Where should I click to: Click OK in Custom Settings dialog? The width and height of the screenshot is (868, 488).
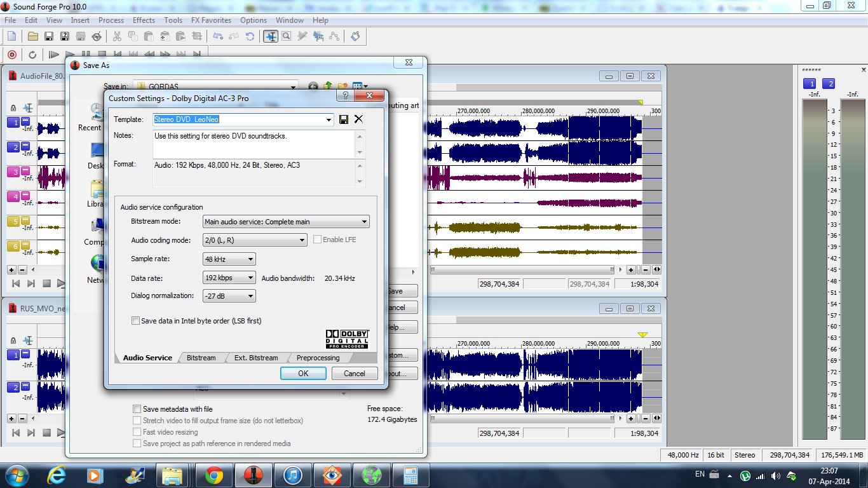(x=303, y=374)
